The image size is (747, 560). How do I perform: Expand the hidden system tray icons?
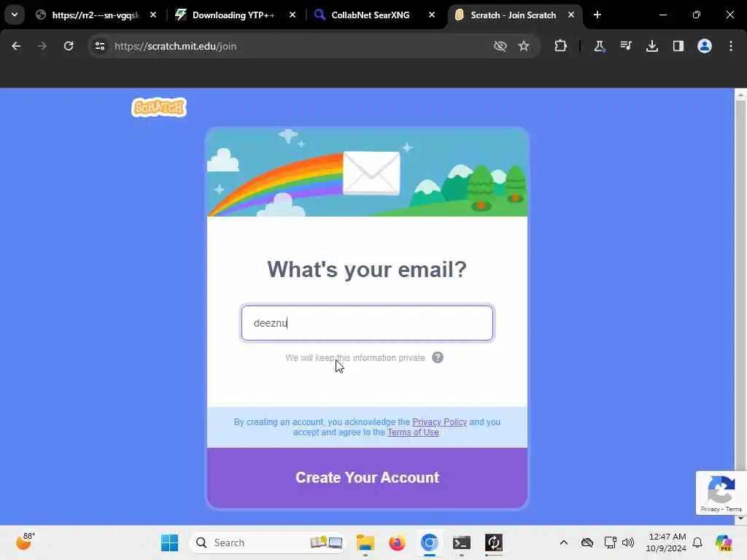coord(564,542)
